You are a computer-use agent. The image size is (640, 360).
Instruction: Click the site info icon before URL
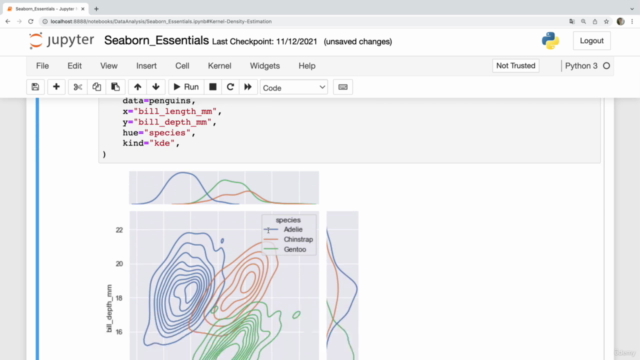coord(45,21)
